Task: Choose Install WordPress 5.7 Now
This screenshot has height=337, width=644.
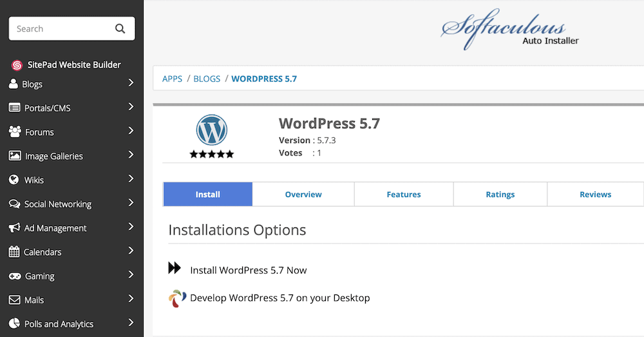Action: pyautogui.click(x=249, y=270)
